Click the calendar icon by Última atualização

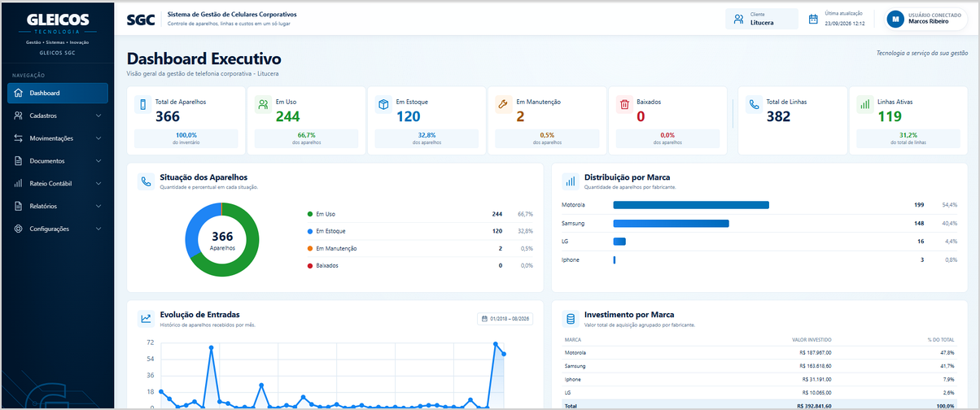tap(813, 19)
